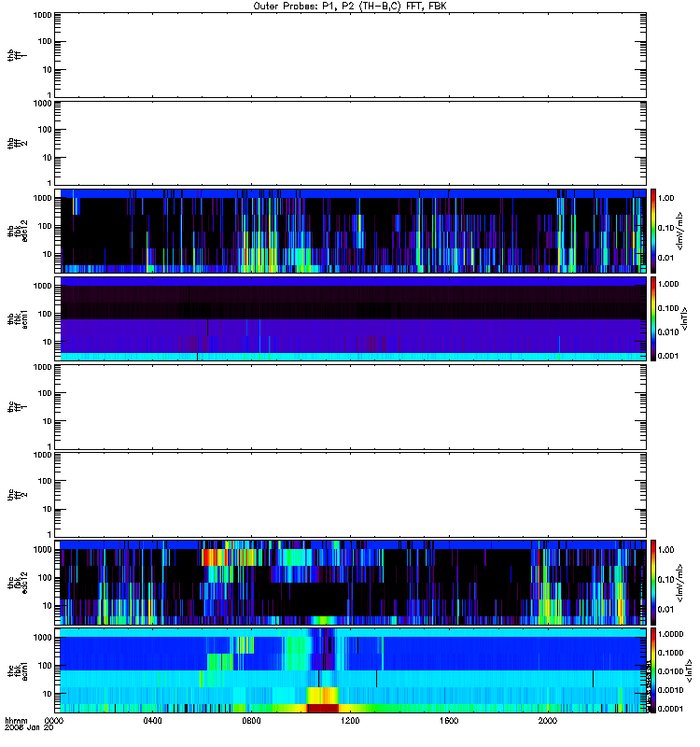Click the plot title 'Outer Probes: P1, P2 (TH-B,C) FFT, FBK'

(x=350, y=7)
